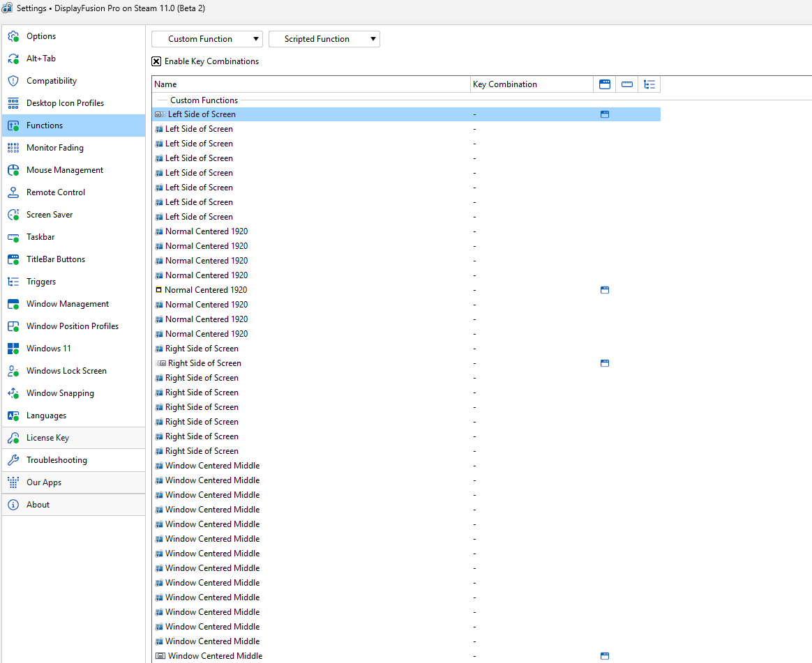Click the Desktop Icon Profiles grid icon
Image resolution: width=812 pixels, height=663 pixels.
[13, 103]
